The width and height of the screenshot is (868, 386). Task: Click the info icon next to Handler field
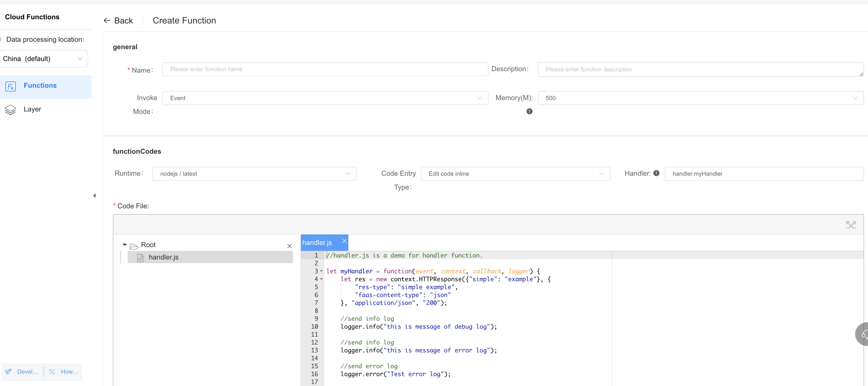tap(656, 173)
